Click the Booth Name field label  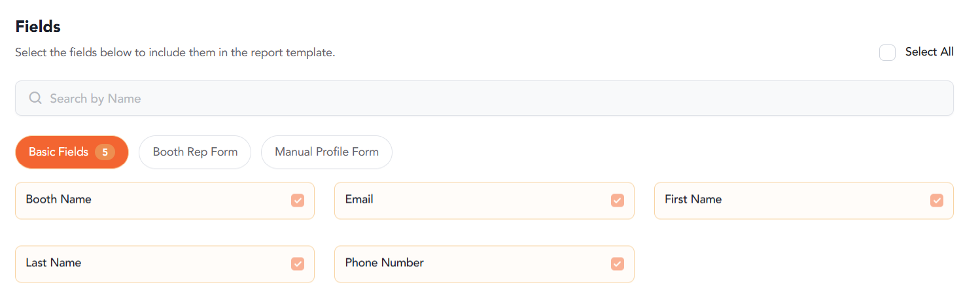(59, 200)
